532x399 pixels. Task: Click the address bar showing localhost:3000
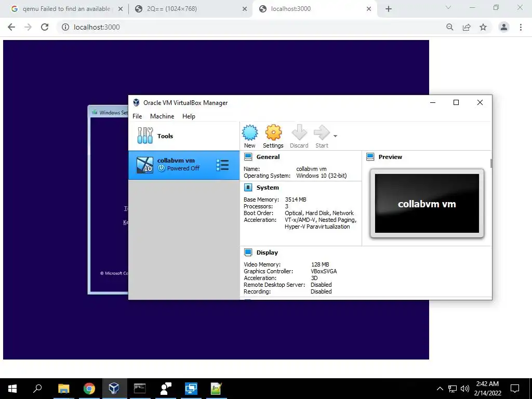coord(251,27)
